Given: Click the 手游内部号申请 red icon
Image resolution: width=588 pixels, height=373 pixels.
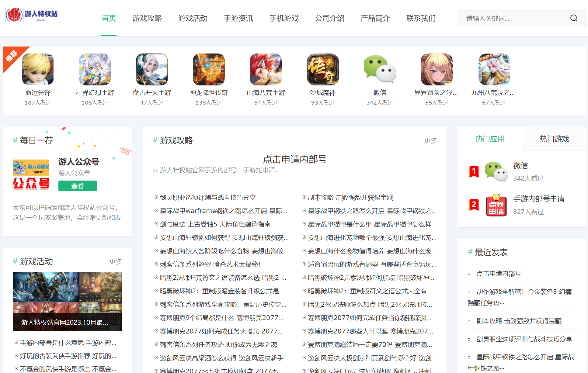Looking at the screenshot, I should click(496, 205).
